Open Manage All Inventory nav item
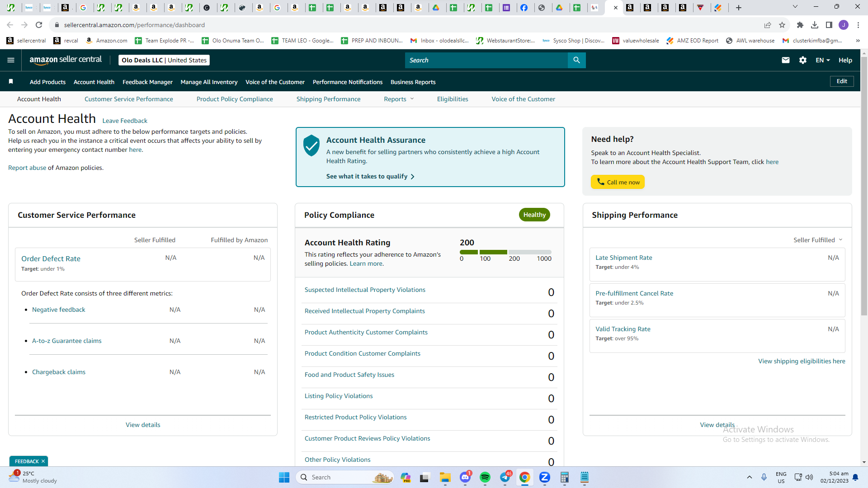 209,82
